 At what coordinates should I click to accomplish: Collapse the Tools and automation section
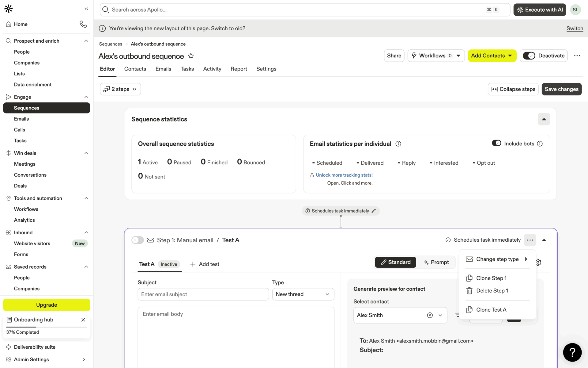(86, 198)
